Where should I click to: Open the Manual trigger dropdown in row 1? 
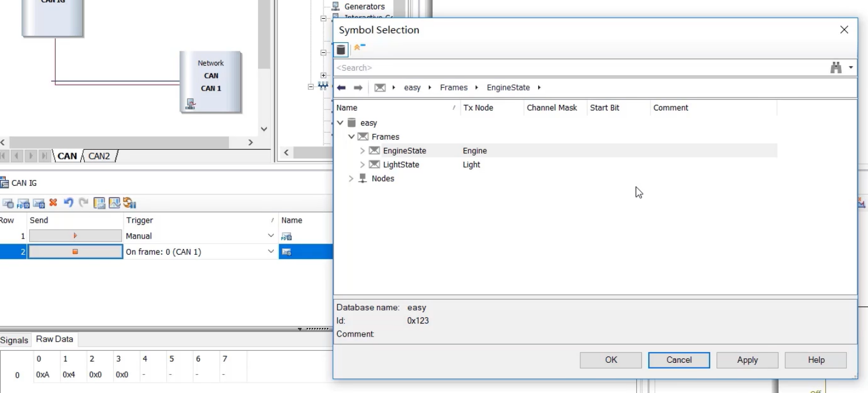(x=271, y=236)
